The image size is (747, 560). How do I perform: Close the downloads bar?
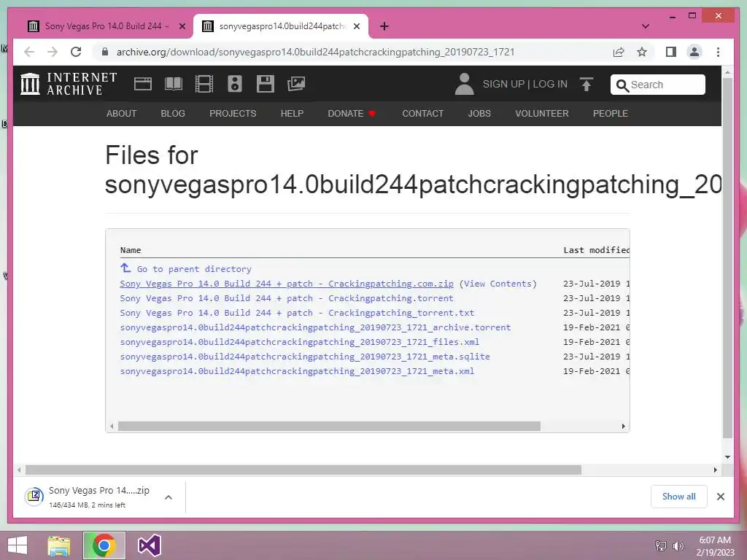(x=721, y=497)
